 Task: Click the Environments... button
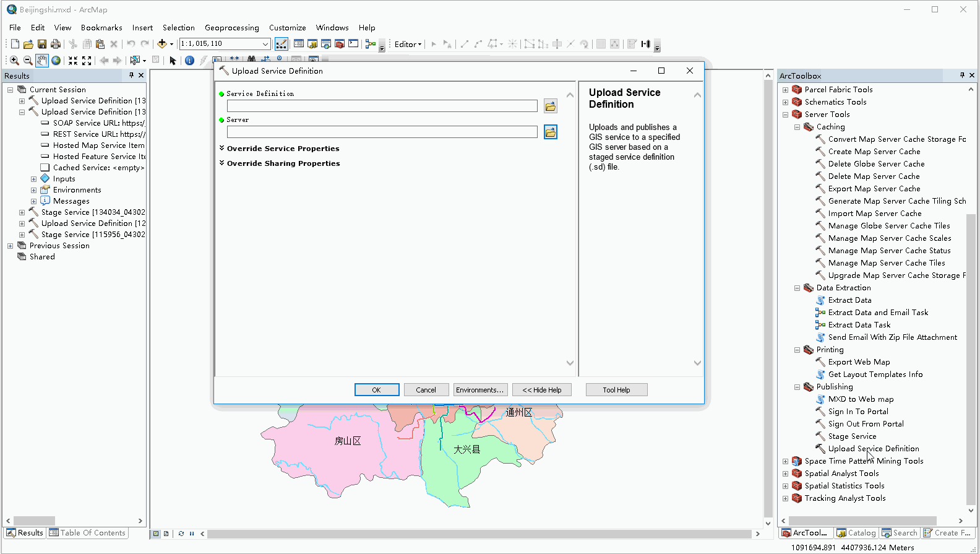(x=481, y=390)
